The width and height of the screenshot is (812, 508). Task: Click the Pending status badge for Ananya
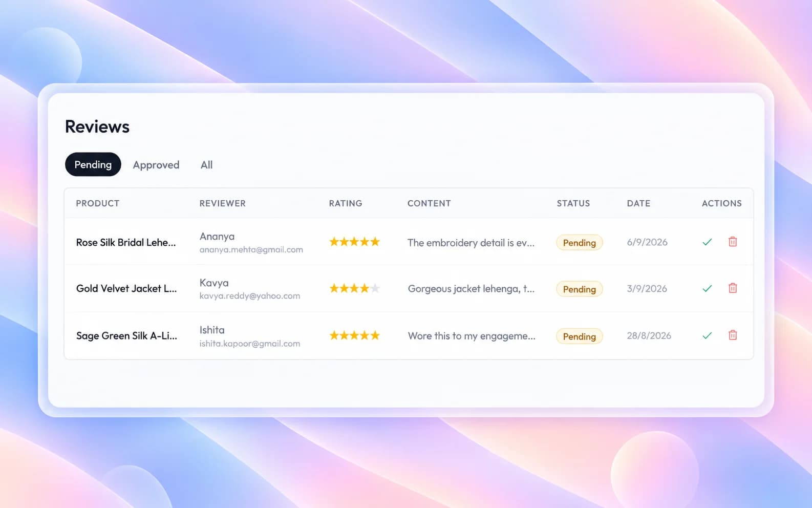pos(580,243)
